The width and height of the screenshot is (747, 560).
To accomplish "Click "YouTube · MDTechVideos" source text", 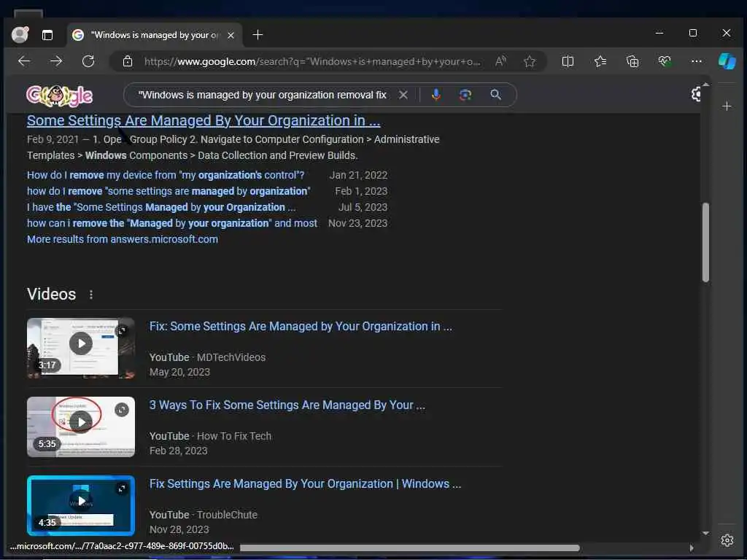I will pyautogui.click(x=207, y=357).
